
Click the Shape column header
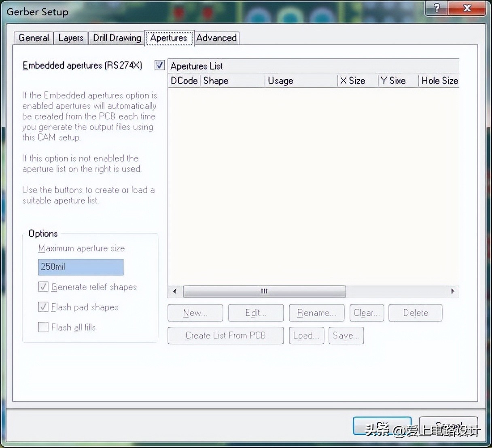click(x=233, y=81)
